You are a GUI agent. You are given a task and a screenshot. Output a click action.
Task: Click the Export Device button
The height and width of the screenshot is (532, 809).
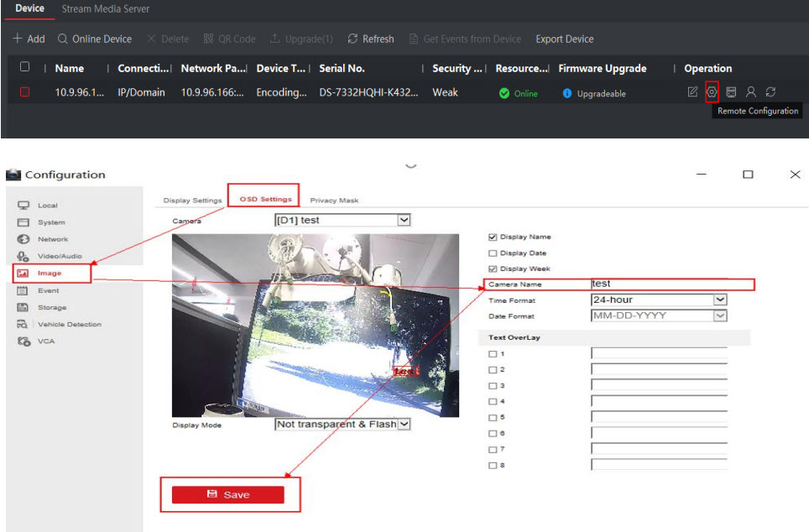(x=564, y=39)
